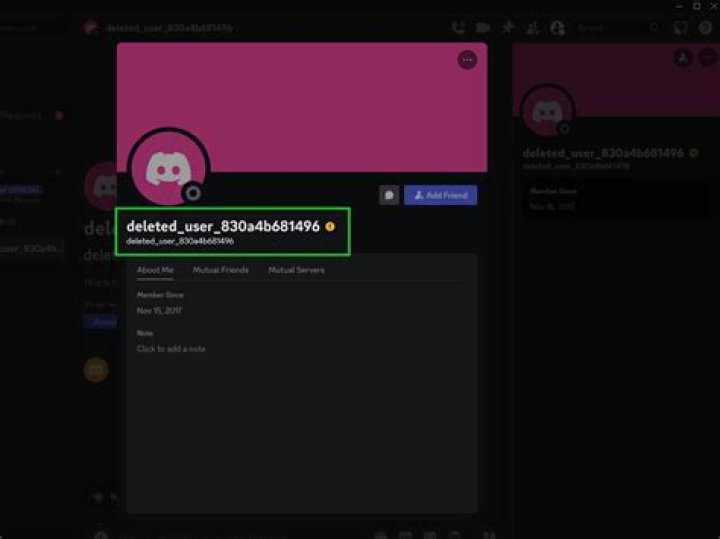
Task: Select the About Me tab
Action: tap(155, 270)
